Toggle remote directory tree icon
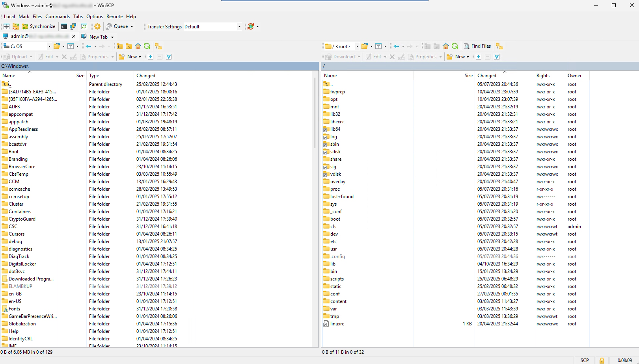Image resolution: width=639 pixels, height=364 pixels. tap(499, 46)
